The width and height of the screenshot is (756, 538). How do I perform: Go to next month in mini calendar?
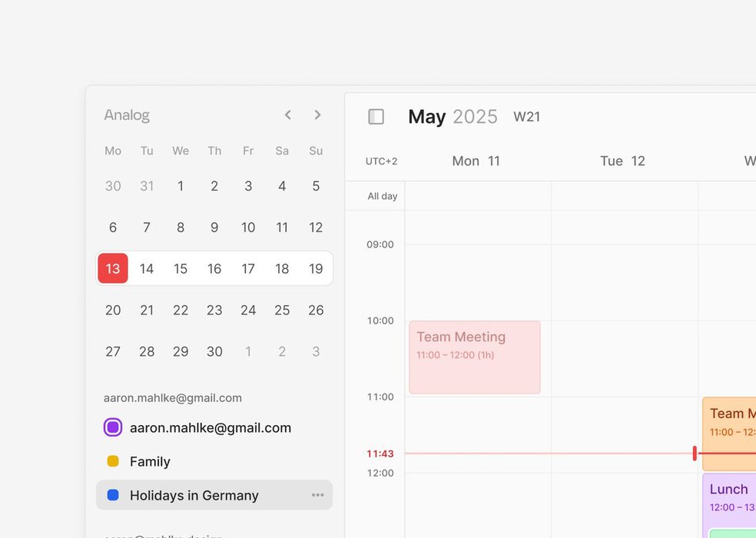click(317, 115)
